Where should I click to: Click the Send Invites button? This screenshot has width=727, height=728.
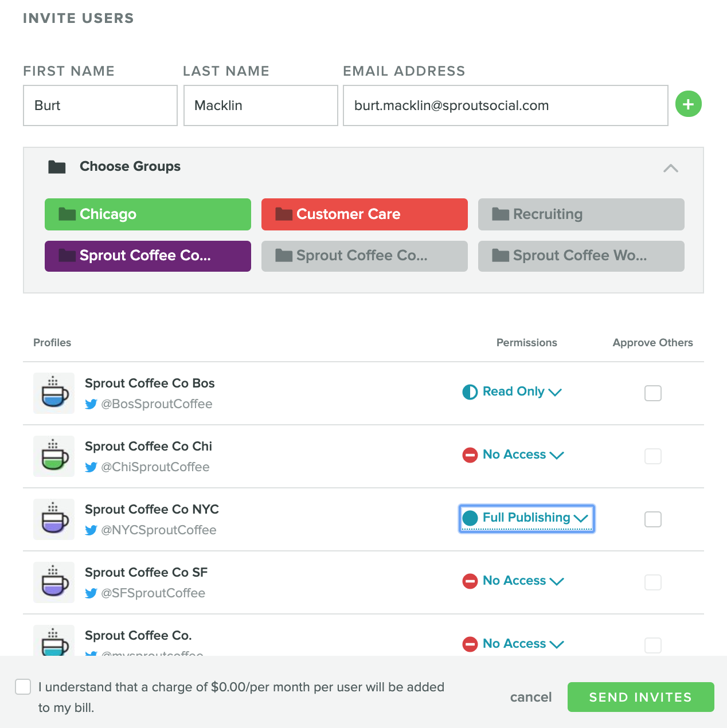(641, 697)
